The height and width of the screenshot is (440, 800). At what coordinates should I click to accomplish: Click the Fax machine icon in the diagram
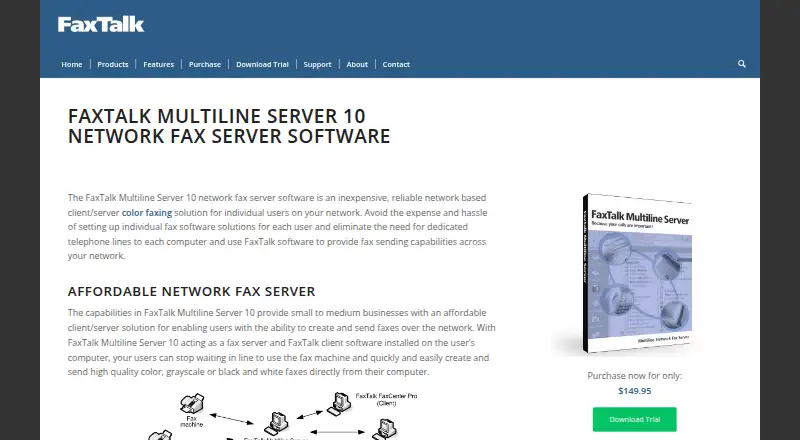point(192,403)
